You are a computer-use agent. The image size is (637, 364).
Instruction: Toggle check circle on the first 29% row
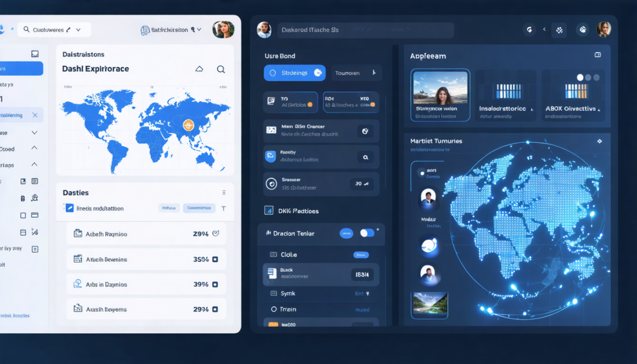[216, 233]
